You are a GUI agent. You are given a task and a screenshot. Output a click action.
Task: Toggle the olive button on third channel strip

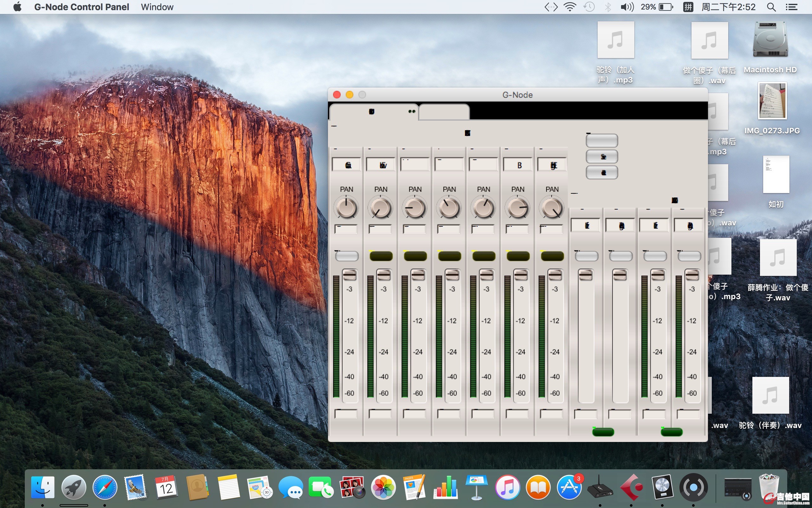click(x=415, y=256)
